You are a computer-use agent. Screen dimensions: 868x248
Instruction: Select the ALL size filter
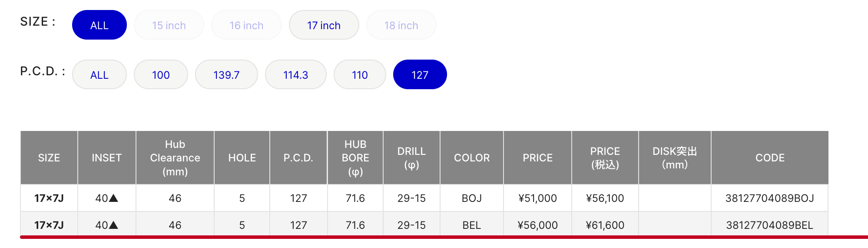pyautogui.click(x=99, y=25)
